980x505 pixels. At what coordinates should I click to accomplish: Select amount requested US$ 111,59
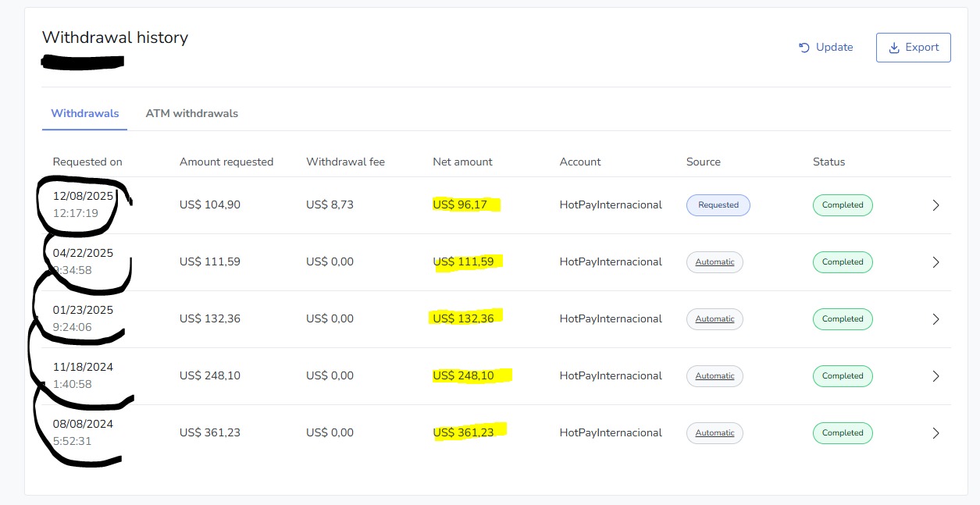click(x=210, y=262)
